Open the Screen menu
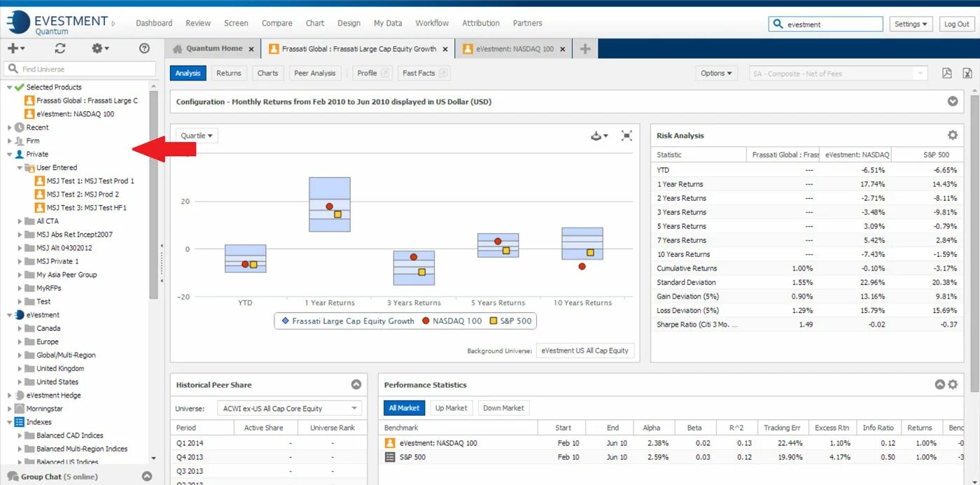 point(236,23)
